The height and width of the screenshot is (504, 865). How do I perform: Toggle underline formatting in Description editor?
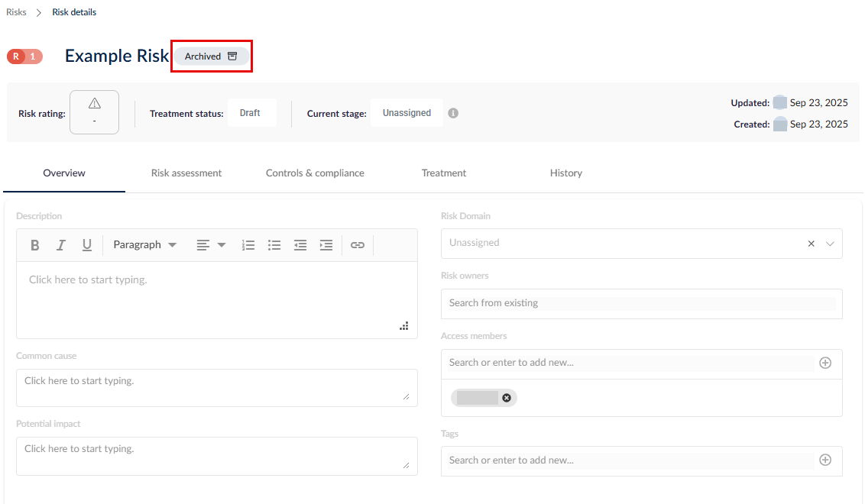[x=87, y=245]
